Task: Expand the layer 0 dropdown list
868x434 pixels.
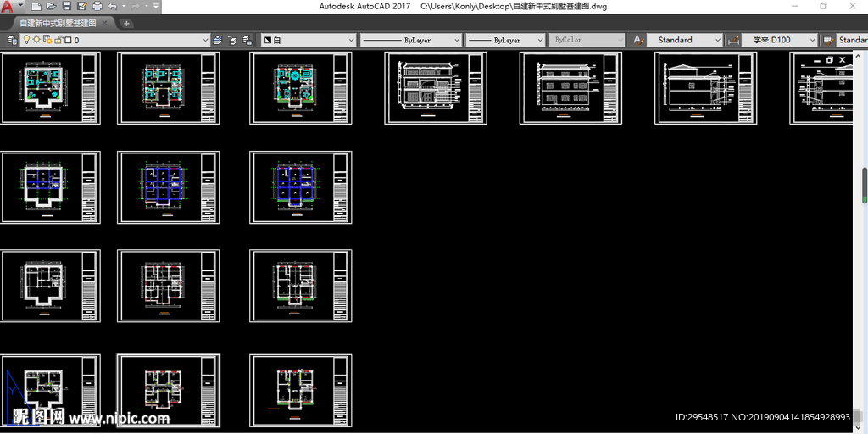Action: [203, 40]
